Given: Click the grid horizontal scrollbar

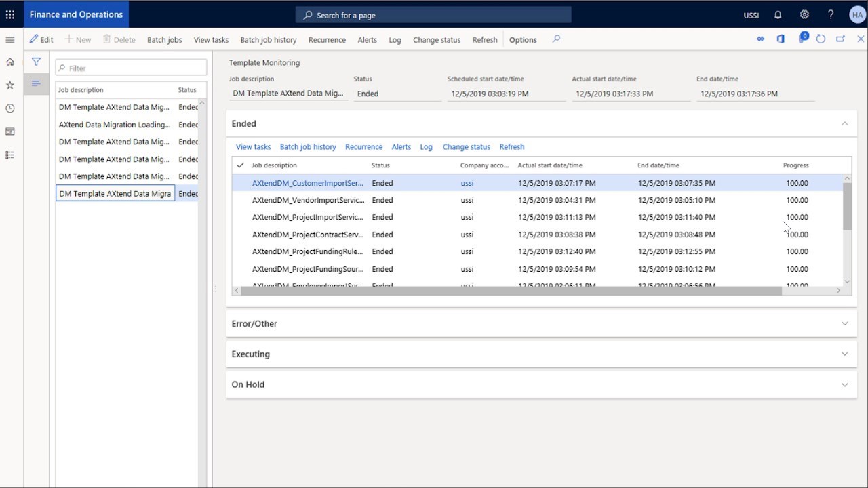Looking at the screenshot, I should pos(509,291).
